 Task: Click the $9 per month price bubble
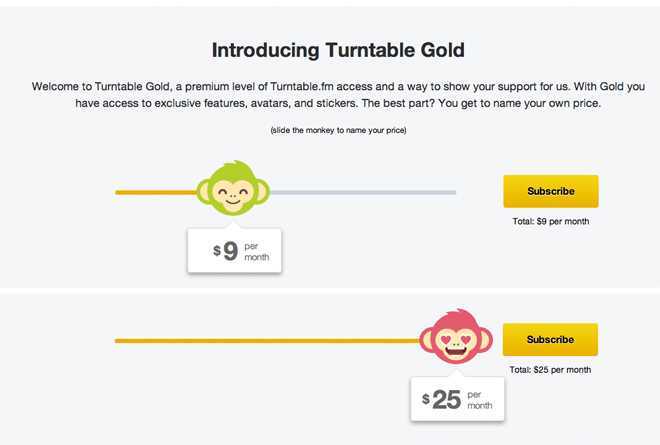pos(234,250)
